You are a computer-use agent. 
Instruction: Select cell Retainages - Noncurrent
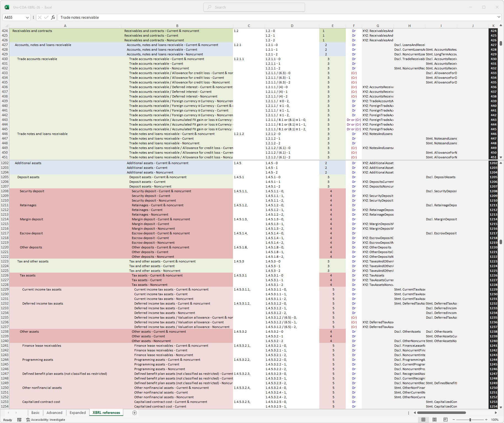click(177, 215)
